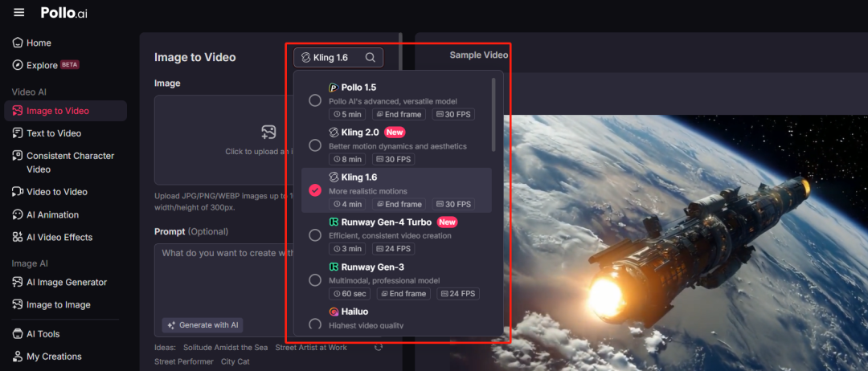Click the 3 min tag under Runway Gen-4 Turbo
Screen dimensions: 868x371
348,249
